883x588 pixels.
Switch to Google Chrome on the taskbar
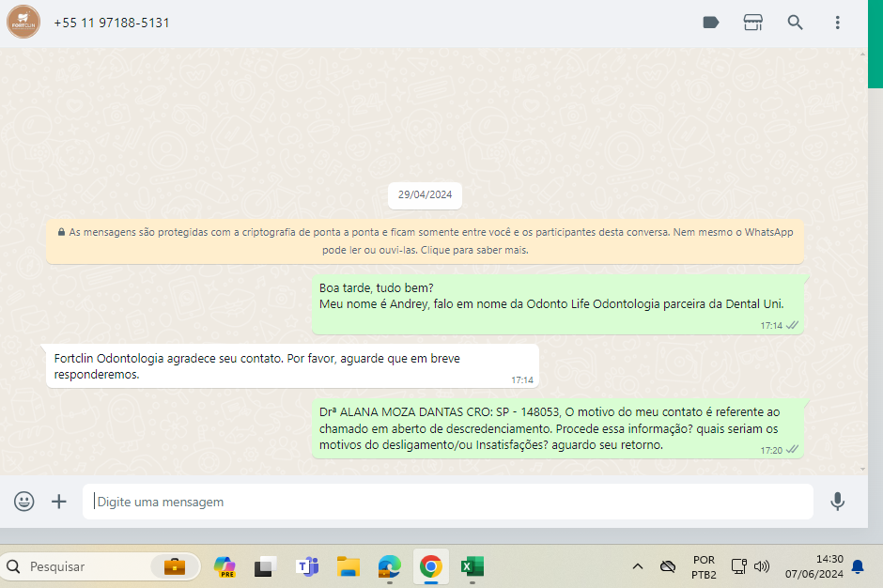pos(431,566)
